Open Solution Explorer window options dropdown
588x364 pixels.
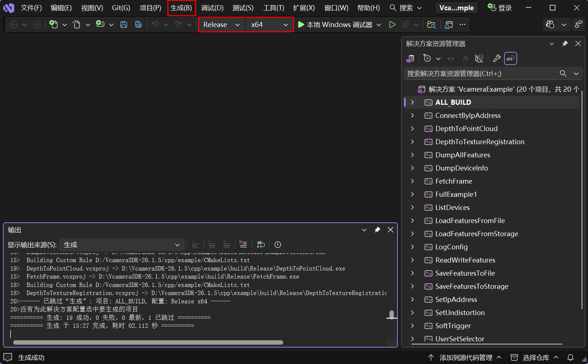coord(552,43)
